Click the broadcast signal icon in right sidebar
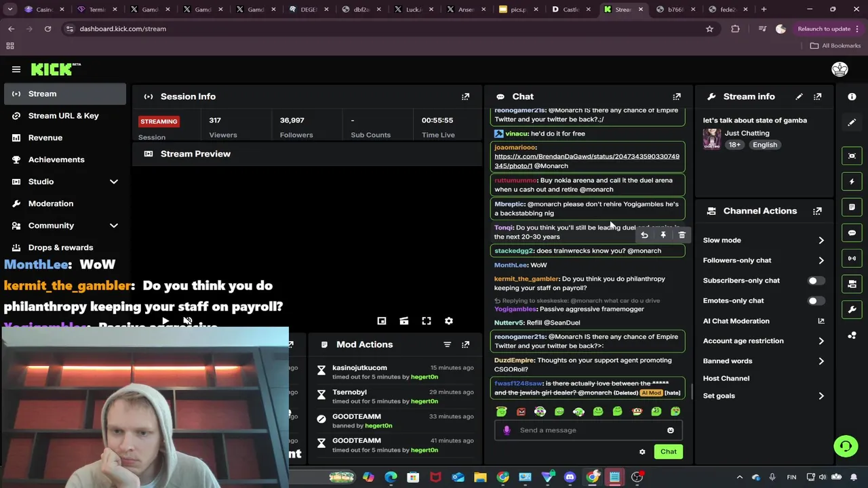The image size is (868, 488). pyautogui.click(x=852, y=258)
